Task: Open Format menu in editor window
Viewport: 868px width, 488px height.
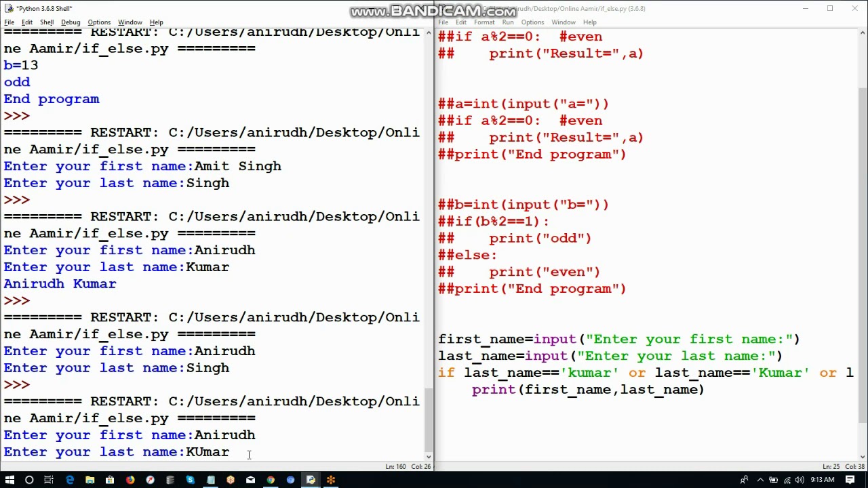Action: point(484,22)
